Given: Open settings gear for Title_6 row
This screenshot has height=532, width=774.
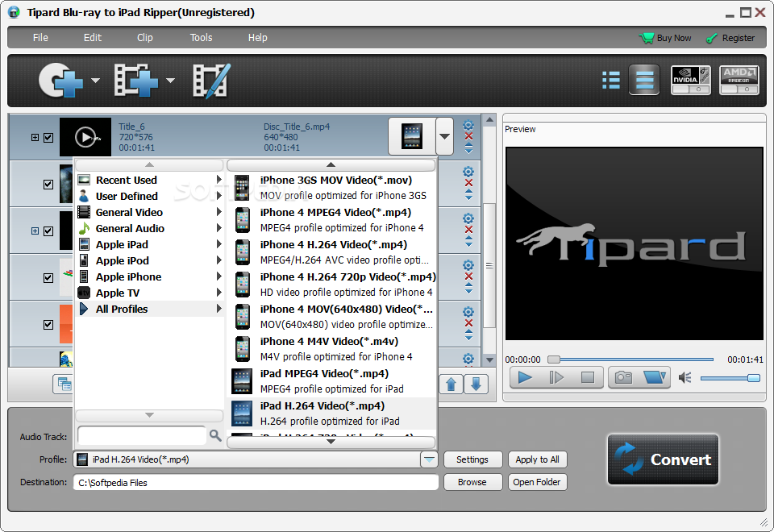Looking at the screenshot, I should coord(468,126).
